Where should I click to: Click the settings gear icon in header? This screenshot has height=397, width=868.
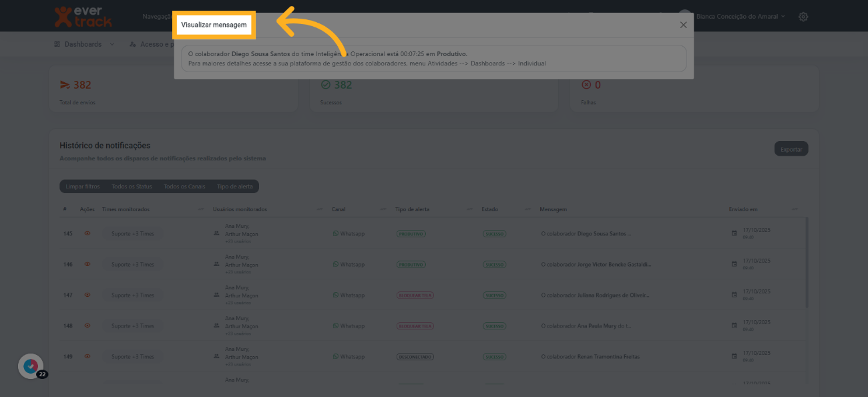click(x=803, y=17)
